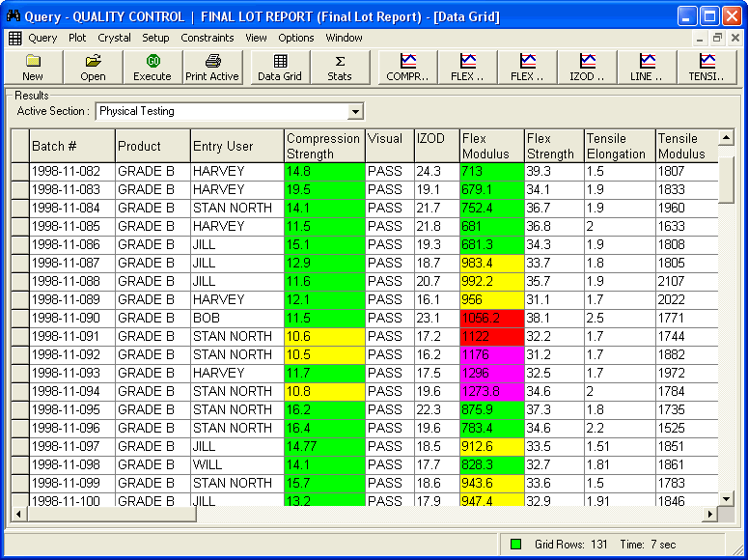Open the Constraints menu
The height and width of the screenshot is (560, 748).
pos(208,38)
